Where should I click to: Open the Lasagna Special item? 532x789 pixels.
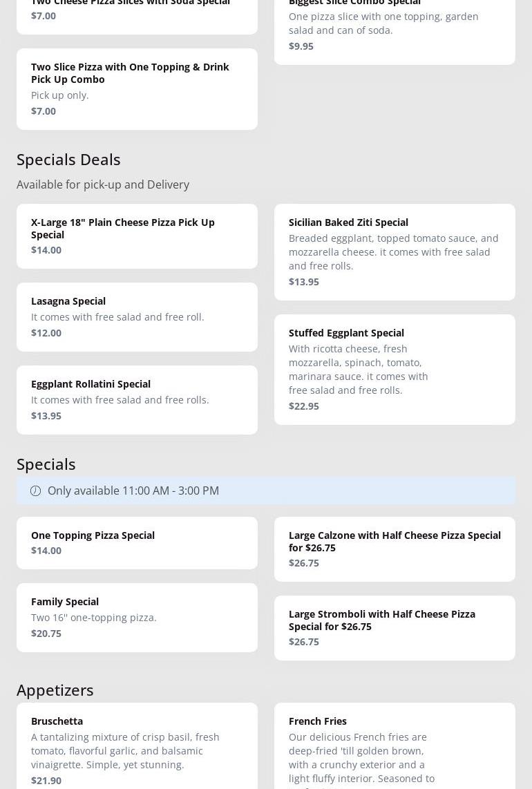[x=137, y=316]
